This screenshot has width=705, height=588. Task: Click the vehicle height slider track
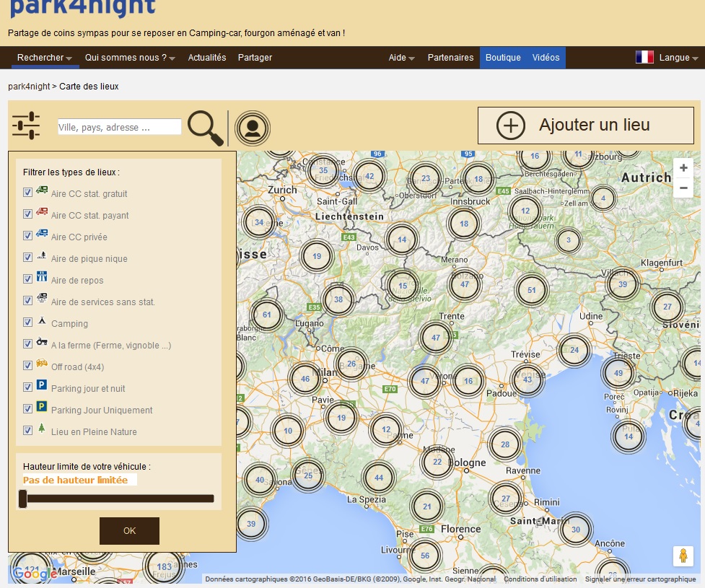pos(120,499)
